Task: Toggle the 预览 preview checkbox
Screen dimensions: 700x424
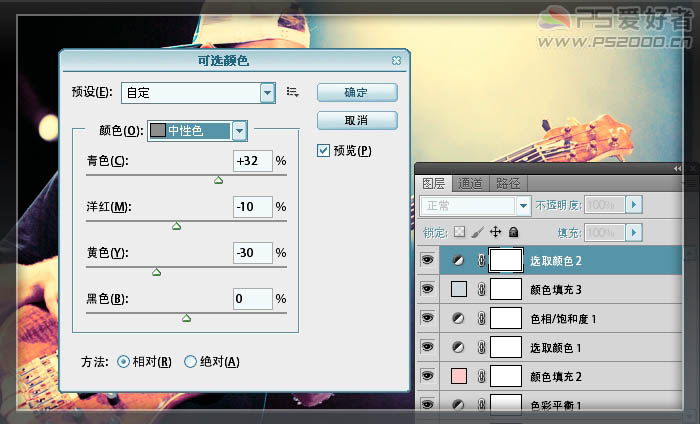Action: [323, 151]
